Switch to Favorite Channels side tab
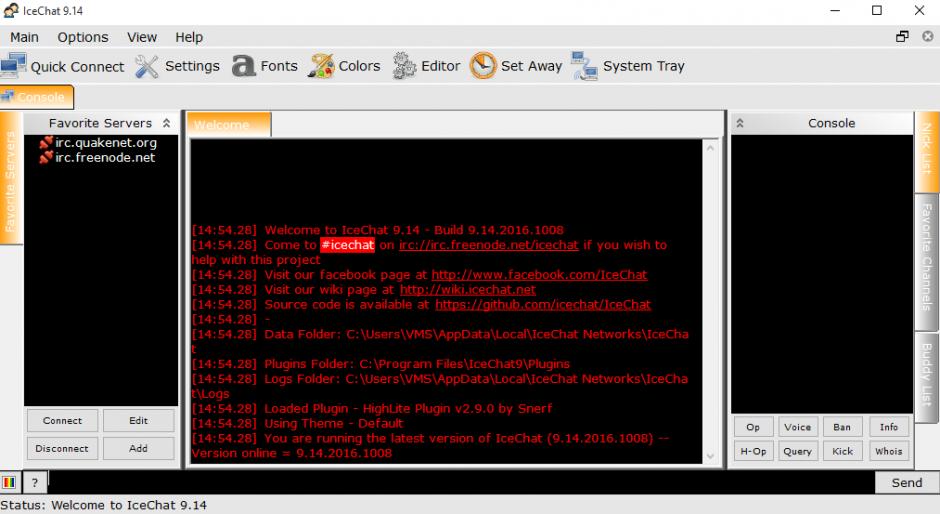This screenshot has width=940, height=514. coord(927,262)
